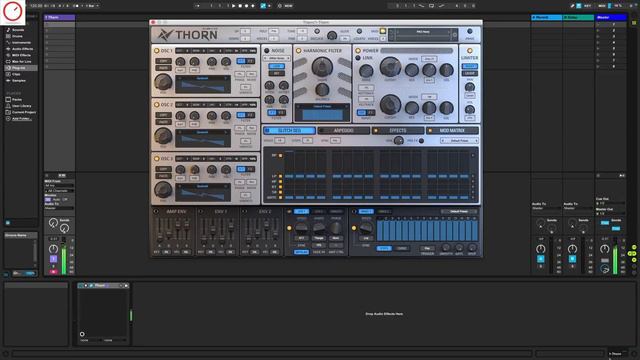
Task: Open Packs in the browser Places
Action: pos(17,100)
